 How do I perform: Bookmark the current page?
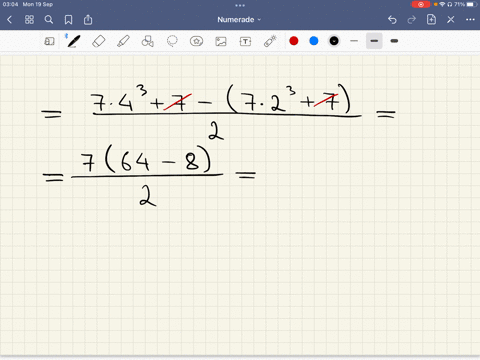point(68,20)
